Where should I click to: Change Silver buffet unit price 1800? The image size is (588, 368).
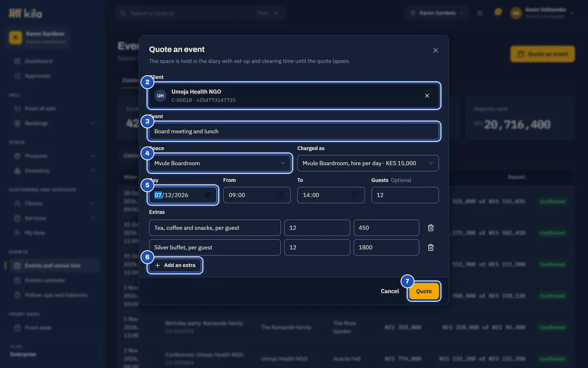pos(386,247)
